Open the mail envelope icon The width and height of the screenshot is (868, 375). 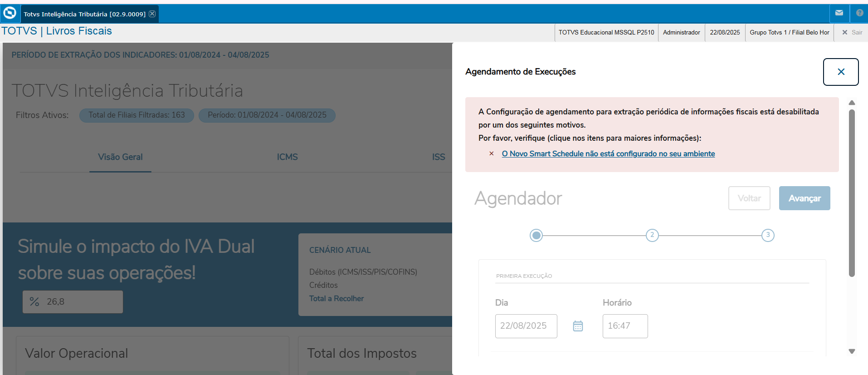click(839, 13)
